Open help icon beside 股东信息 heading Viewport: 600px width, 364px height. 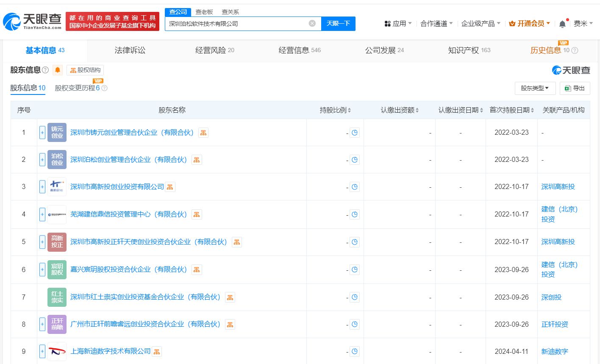coord(45,70)
